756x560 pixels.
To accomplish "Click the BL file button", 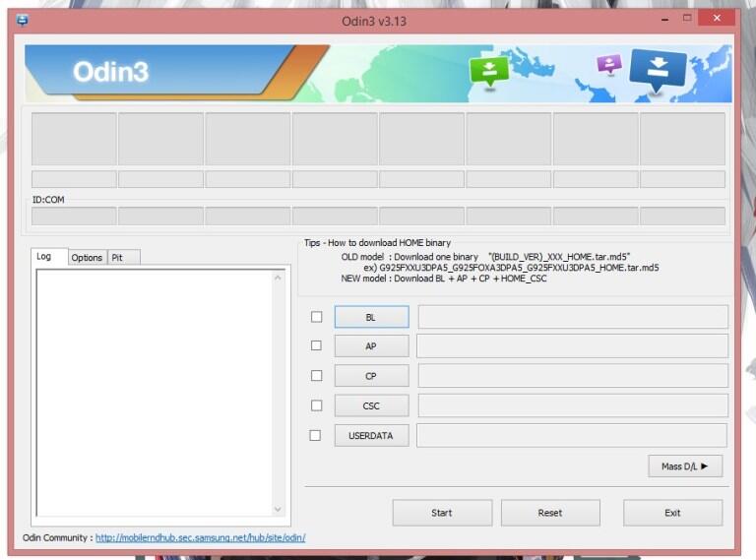I will point(371,317).
